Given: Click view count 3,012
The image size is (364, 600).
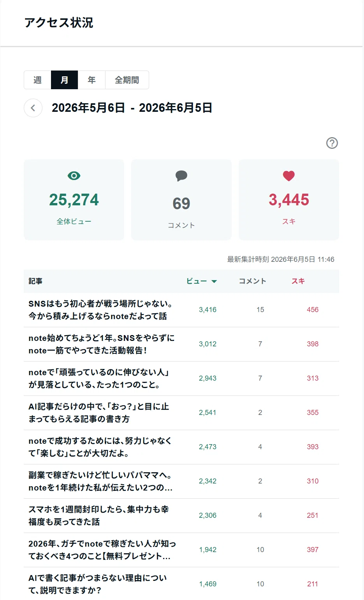Looking at the screenshot, I should pyautogui.click(x=207, y=344).
